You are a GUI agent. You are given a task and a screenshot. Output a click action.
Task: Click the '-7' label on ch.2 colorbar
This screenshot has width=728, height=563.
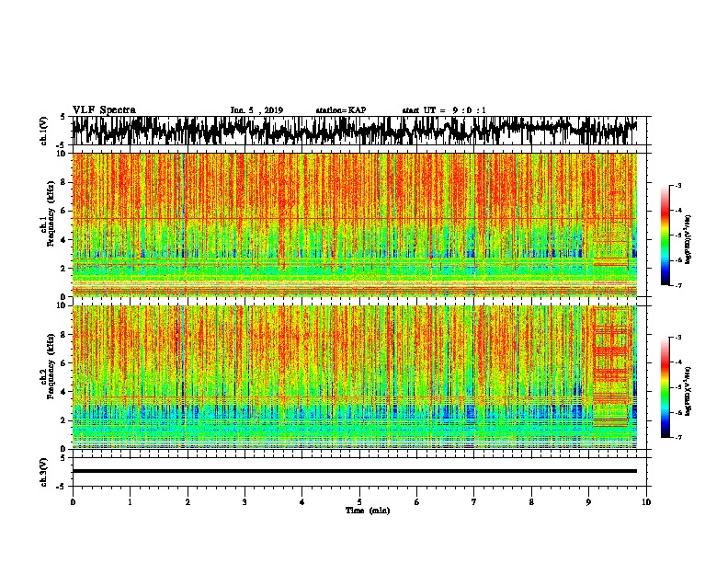click(x=678, y=437)
